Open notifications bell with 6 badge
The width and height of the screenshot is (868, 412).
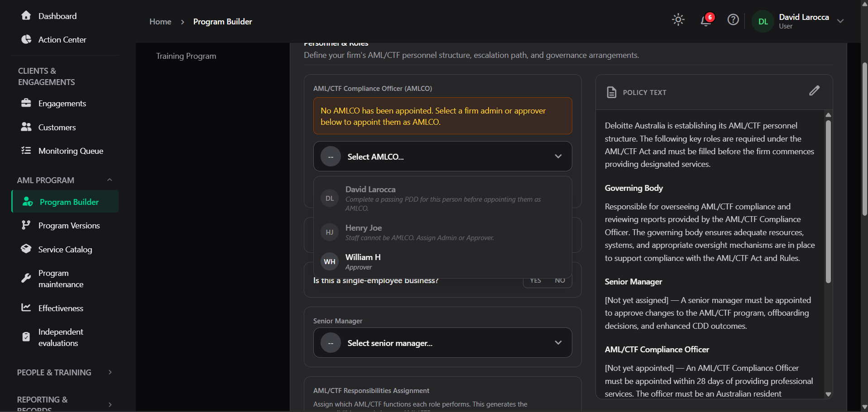coord(706,20)
